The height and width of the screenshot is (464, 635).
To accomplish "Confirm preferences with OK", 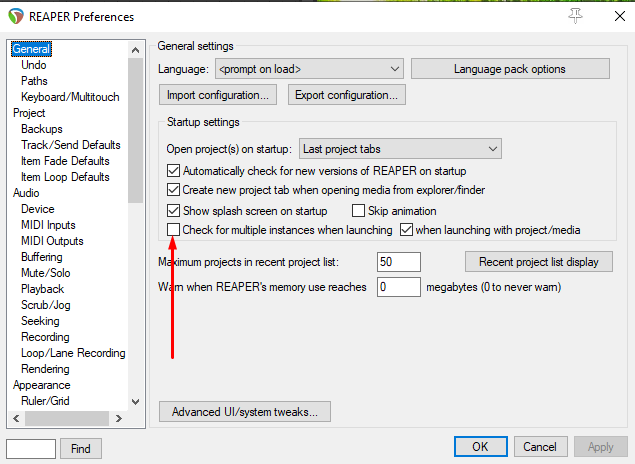I will tap(480, 447).
